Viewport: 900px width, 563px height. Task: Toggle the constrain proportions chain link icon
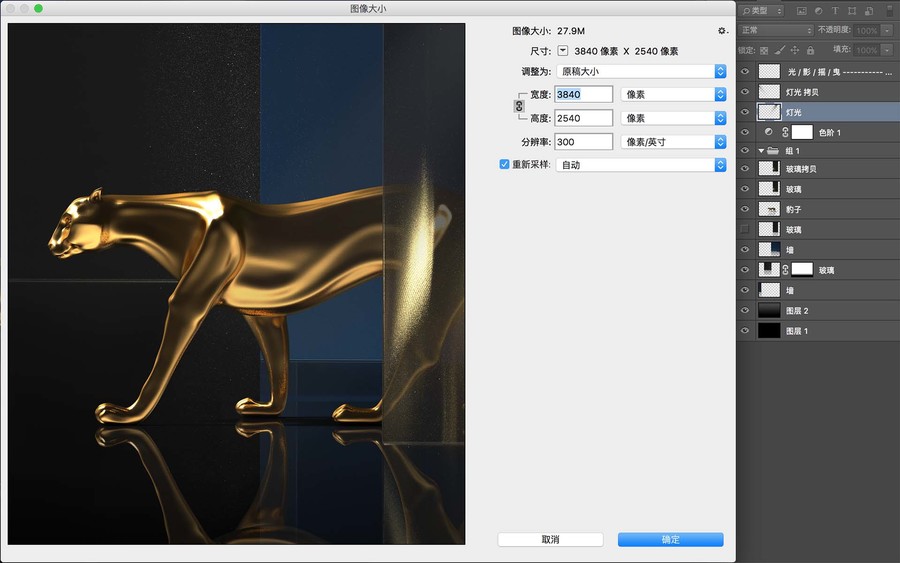tap(519, 106)
